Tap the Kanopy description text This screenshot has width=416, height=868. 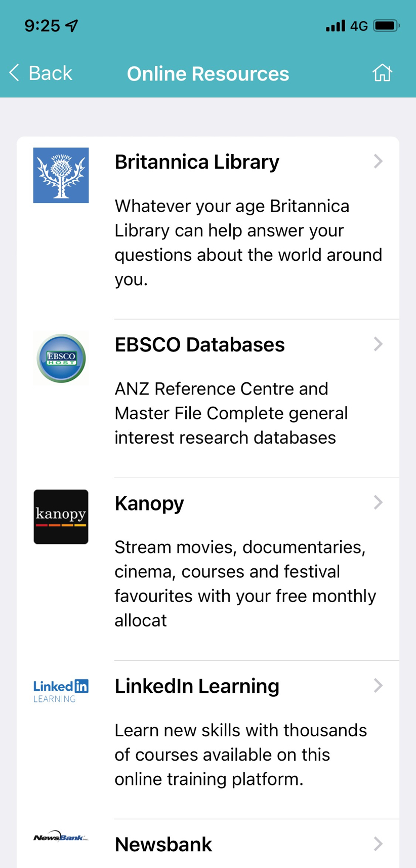[245, 583]
